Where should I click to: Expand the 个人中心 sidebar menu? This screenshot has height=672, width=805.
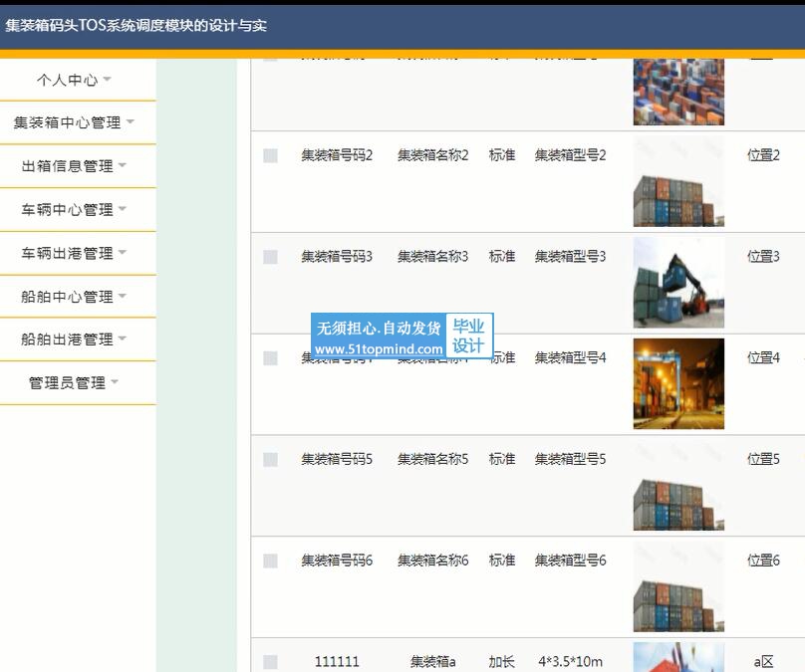click(x=74, y=80)
